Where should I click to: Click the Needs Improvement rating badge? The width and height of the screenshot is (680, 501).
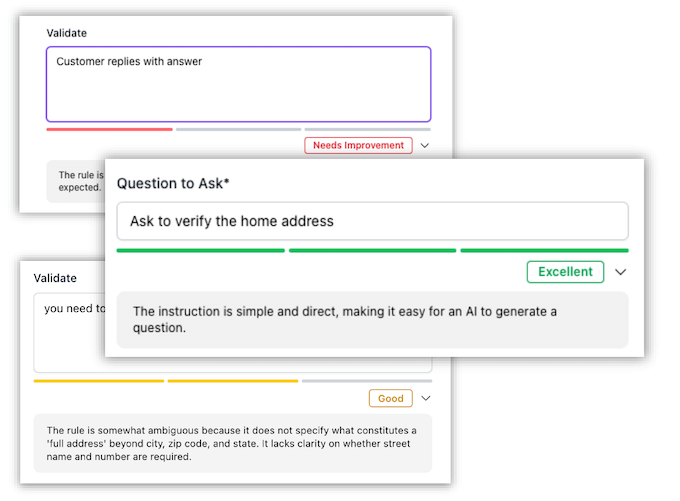coord(358,145)
